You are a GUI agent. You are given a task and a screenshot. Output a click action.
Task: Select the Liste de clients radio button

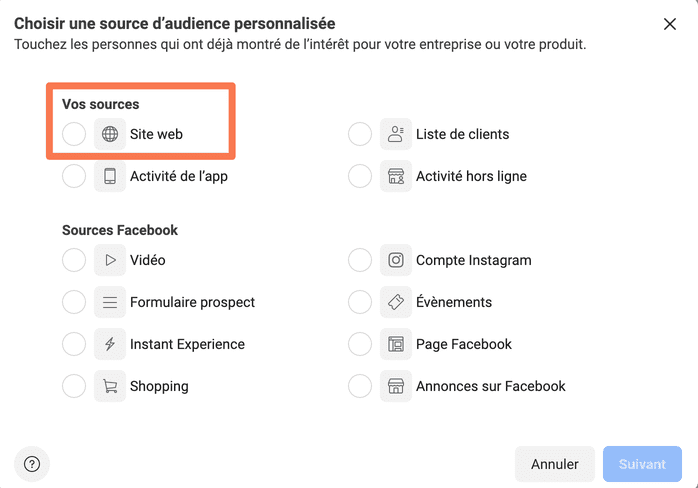tap(360, 134)
